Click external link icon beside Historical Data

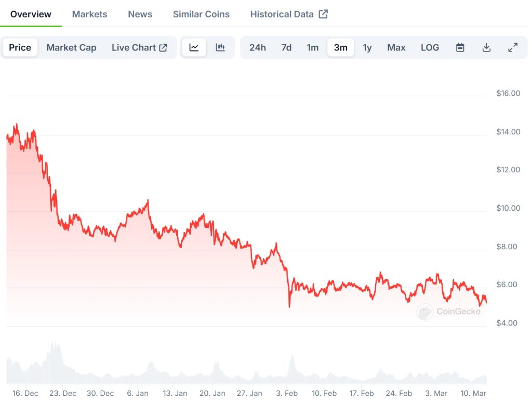tap(323, 14)
